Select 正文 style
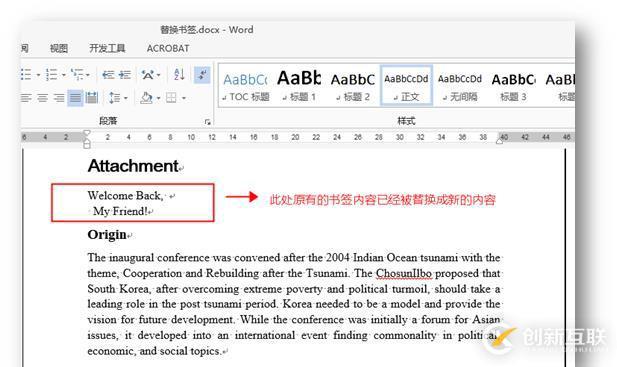Image resolution: width=617 pixels, height=367 pixels. click(x=406, y=86)
